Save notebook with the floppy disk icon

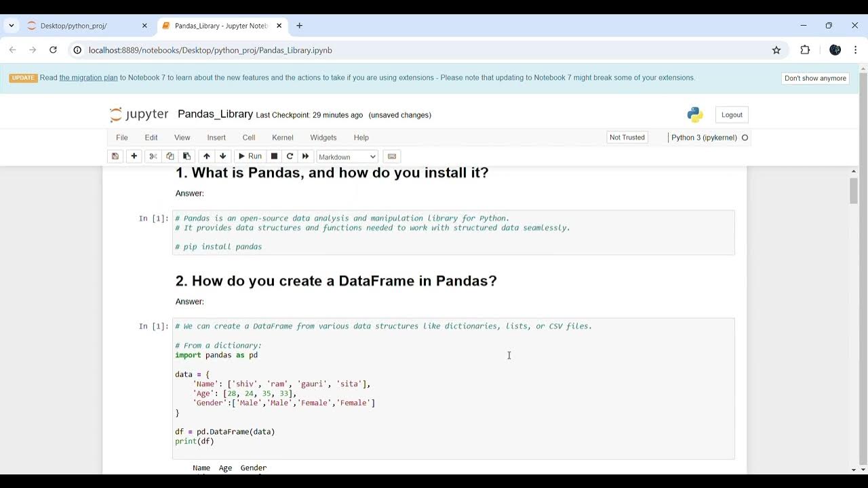(115, 156)
